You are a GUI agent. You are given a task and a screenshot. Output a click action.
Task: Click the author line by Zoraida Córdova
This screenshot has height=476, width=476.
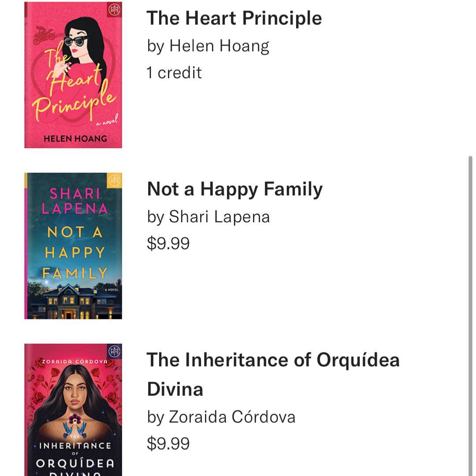click(221, 417)
